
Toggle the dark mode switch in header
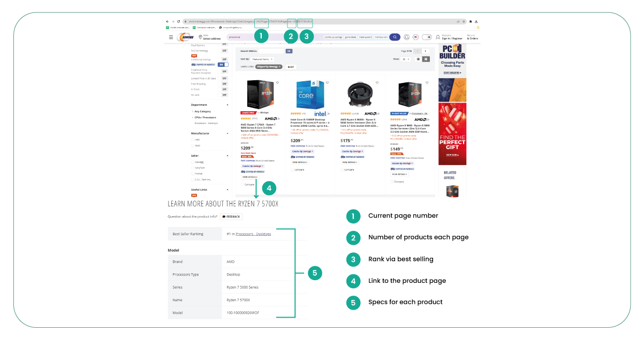point(427,37)
